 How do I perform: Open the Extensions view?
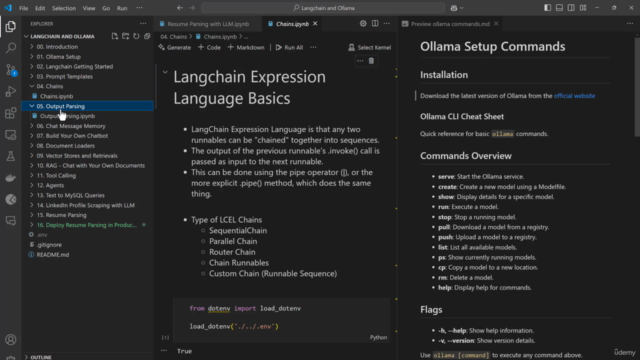click(x=11, y=113)
